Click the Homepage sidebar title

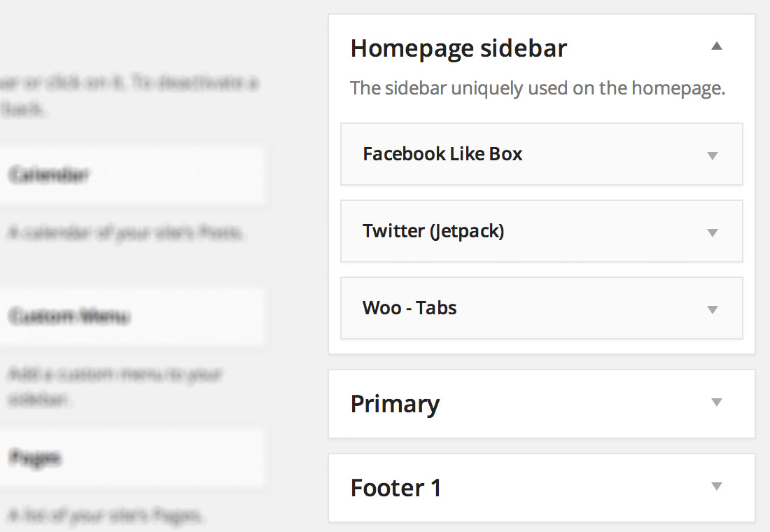(x=458, y=48)
